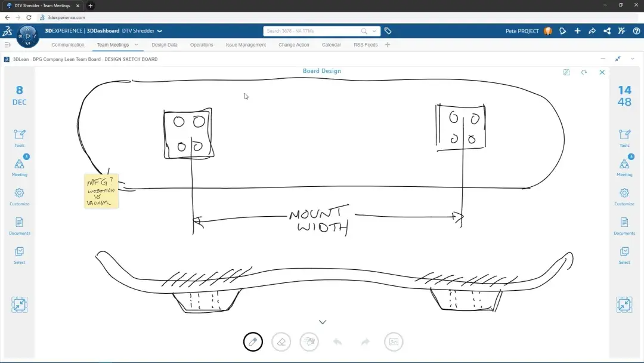Open the Tools panel on left sidebar
This screenshot has height=363, width=644.
[19, 137]
